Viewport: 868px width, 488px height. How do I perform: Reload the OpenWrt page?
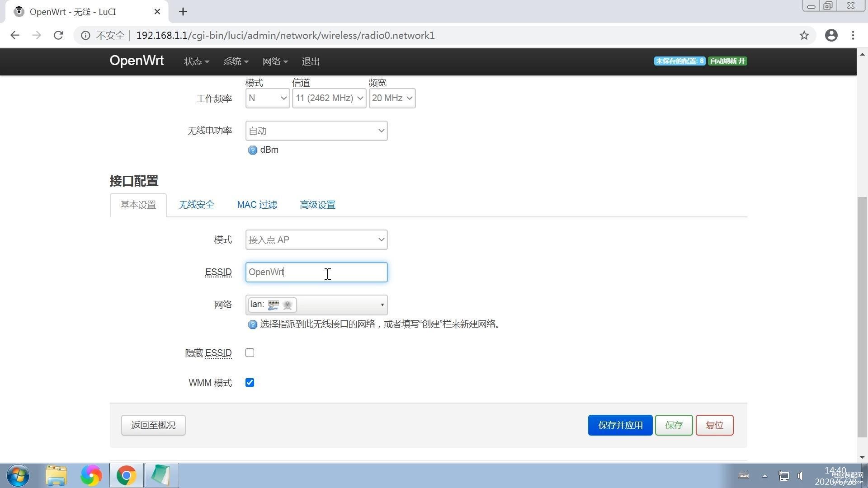58,35
